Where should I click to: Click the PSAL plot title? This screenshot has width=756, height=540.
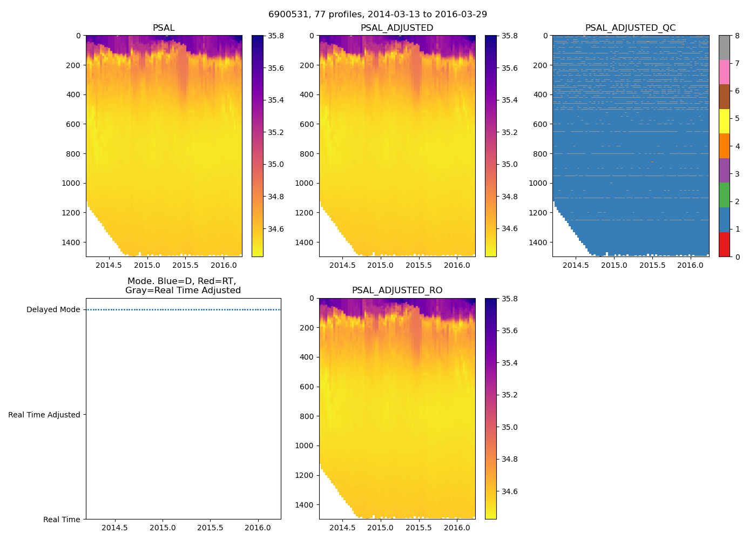[x=164, y=28]
